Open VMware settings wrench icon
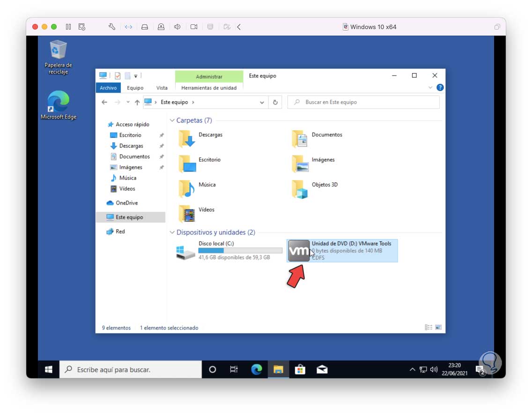This screenshot has height=413, width=532. (112, 27)
